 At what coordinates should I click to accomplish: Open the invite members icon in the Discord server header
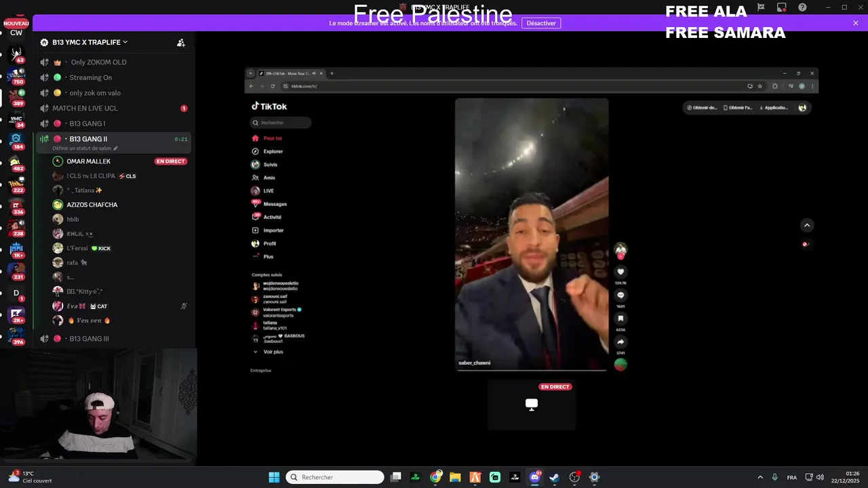(x=181, y=43)
